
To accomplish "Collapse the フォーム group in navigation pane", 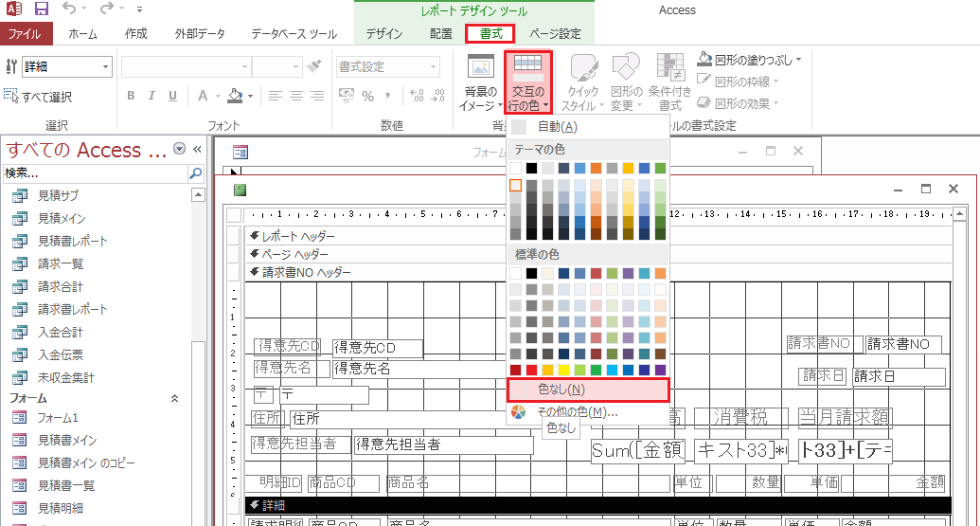I will pyautogui.click(x=174, y=399).
